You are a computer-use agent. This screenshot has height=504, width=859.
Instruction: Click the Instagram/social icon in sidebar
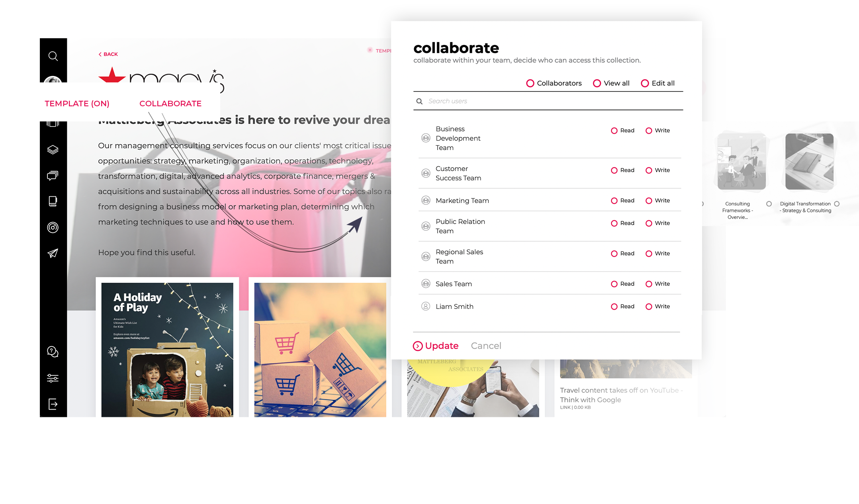pos(53,227)
